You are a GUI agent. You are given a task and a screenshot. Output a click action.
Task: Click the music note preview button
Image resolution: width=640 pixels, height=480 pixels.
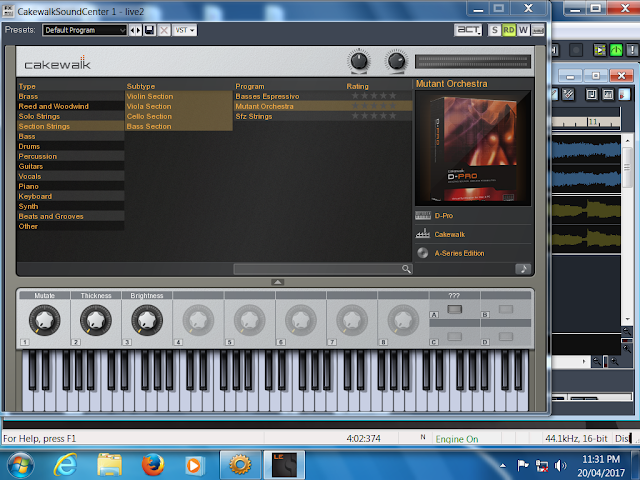(523, 269)
